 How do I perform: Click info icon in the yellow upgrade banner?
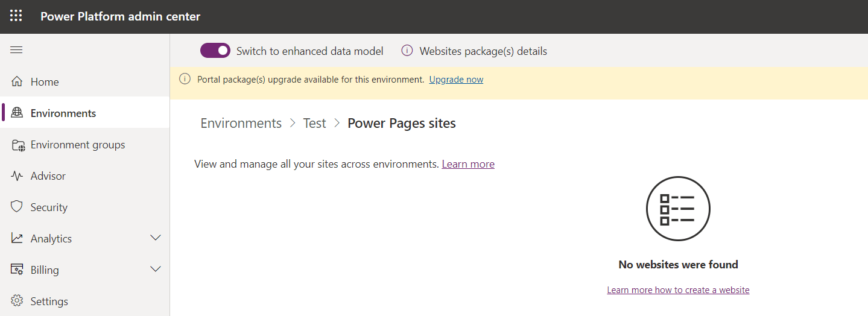click(185, 79)
